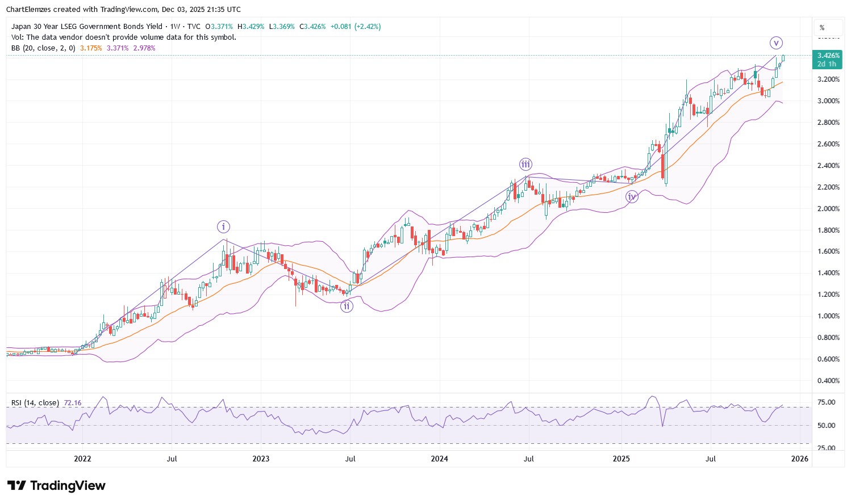
Task: Select the BB (20, close, 2, 0) indicator legend
Action: click(x=43, y=48)
